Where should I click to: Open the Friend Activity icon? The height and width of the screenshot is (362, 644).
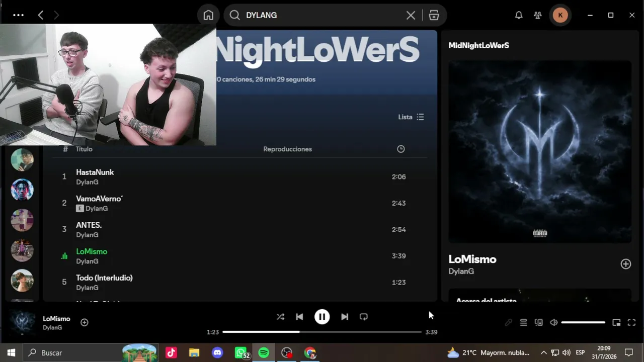point(538,15)
